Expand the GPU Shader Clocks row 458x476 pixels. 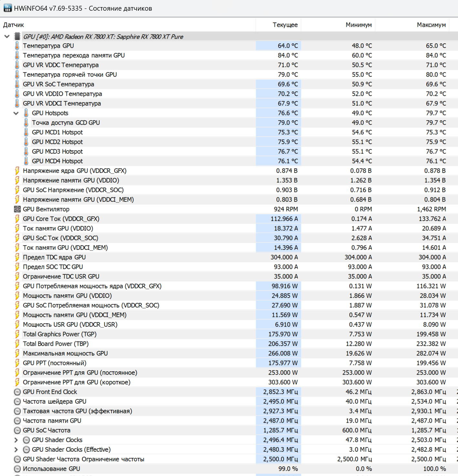pos(16,440)
